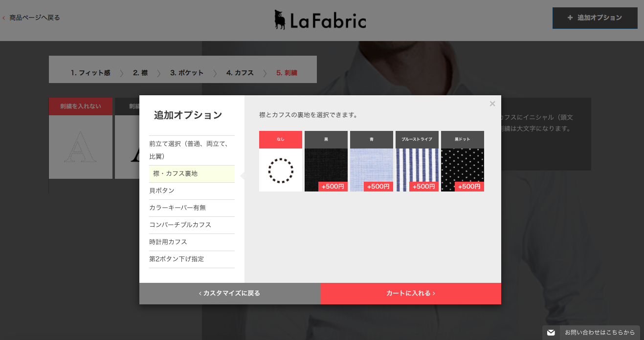The height and width of the screenshot is (340, 644).
Task: Click カートに入れる button
Action: click(411, 294)
